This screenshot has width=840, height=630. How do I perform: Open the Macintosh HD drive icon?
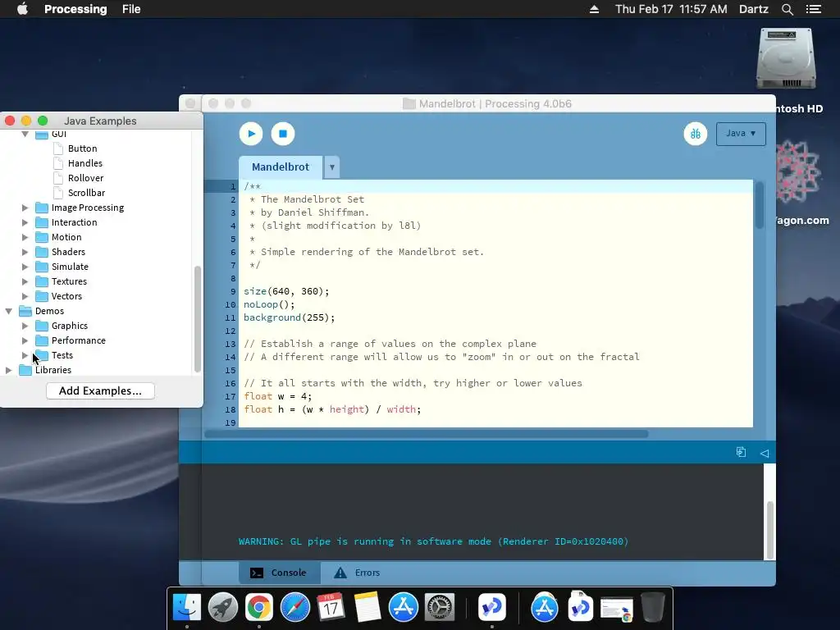point(787,59)
